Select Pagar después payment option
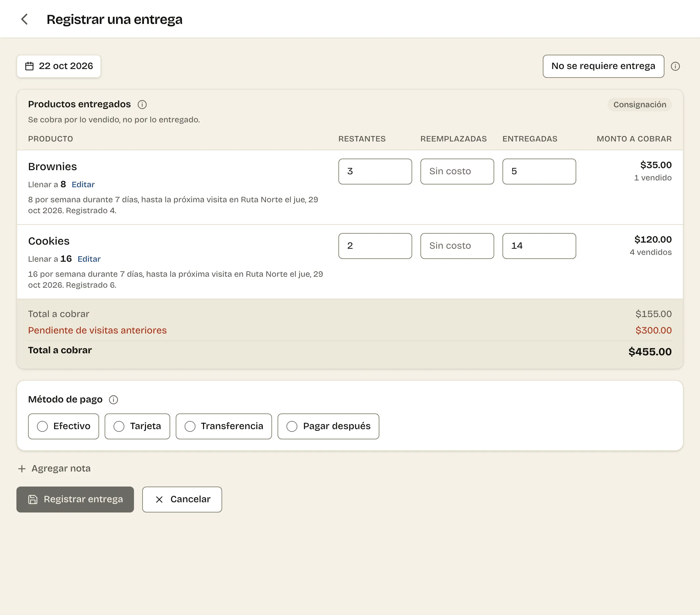The image size is (700, 615). coord(328,426)
